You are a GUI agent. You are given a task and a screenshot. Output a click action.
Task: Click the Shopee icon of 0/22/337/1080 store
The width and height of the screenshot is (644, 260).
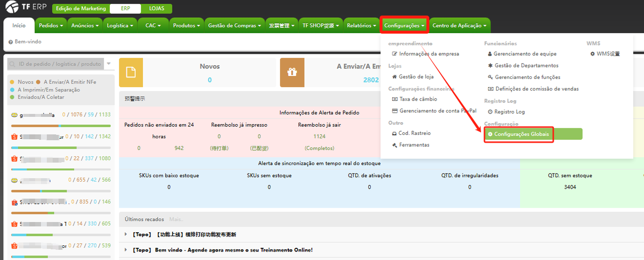(14, 158)
